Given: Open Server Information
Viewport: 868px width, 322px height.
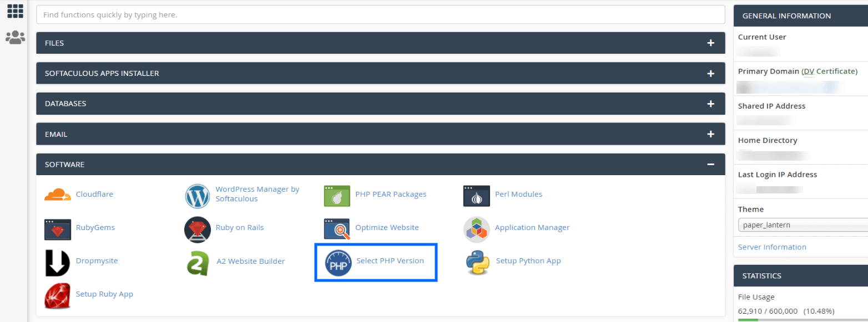Looking at the screenshot, I should click(x=772, y=247).
